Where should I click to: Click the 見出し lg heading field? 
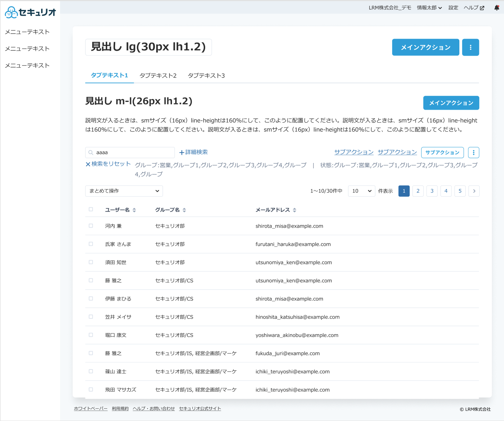148,47
